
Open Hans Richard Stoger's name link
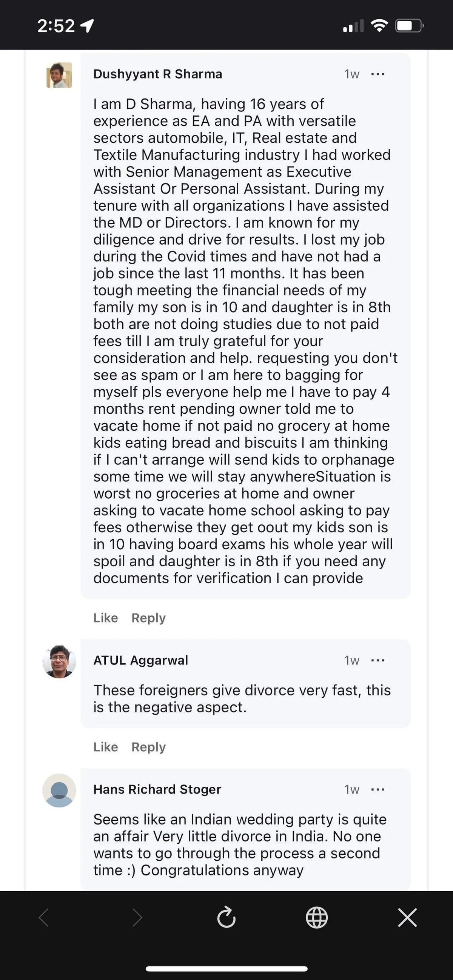click(x=157, y=789)
